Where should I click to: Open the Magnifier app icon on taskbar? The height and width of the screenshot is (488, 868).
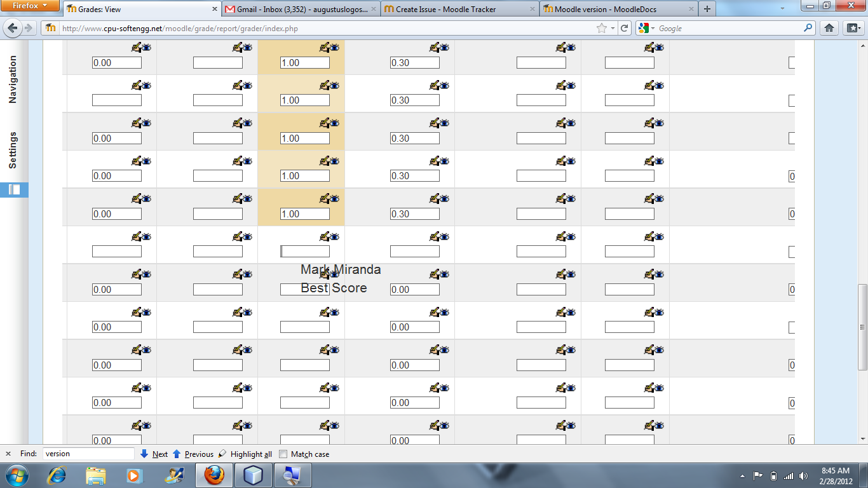(292, 475)
